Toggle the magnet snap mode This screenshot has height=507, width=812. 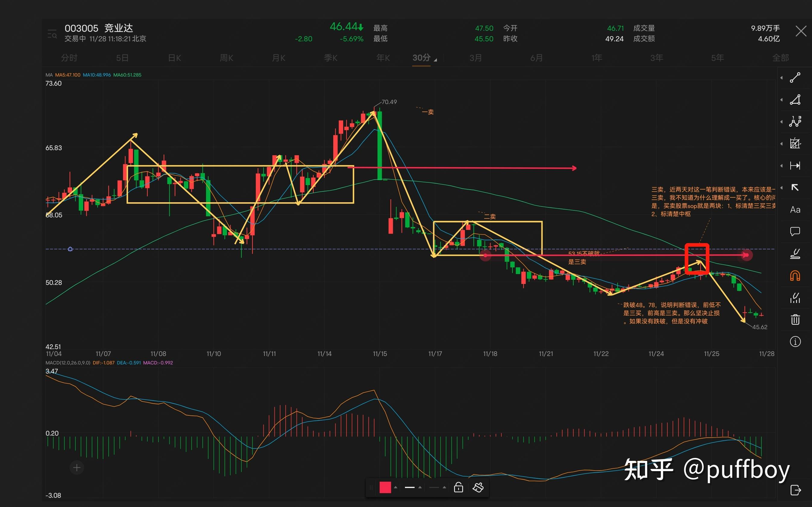(x=795, y=276)
